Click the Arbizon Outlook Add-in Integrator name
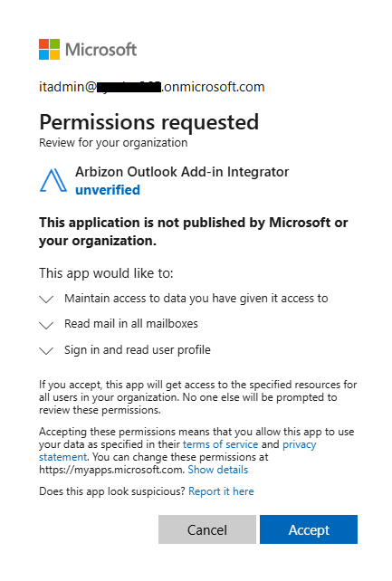The image size is (392, 581). [x=182, y=172]
